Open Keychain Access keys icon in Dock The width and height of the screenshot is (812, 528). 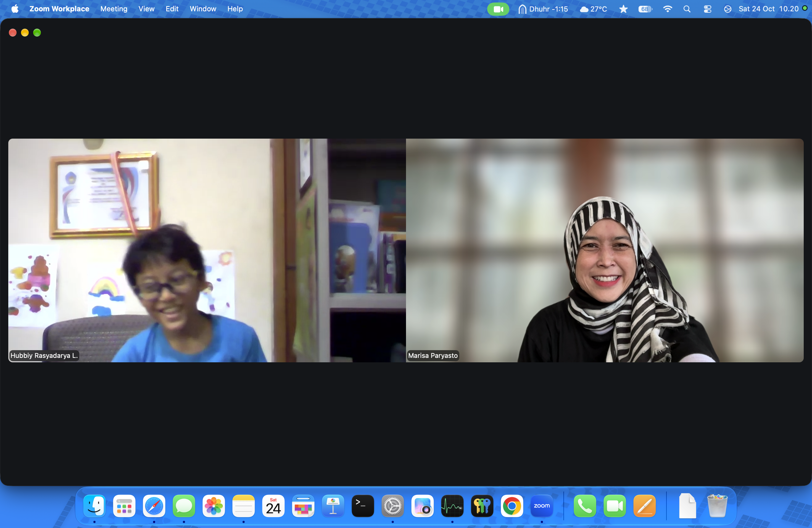coord(482,506)
